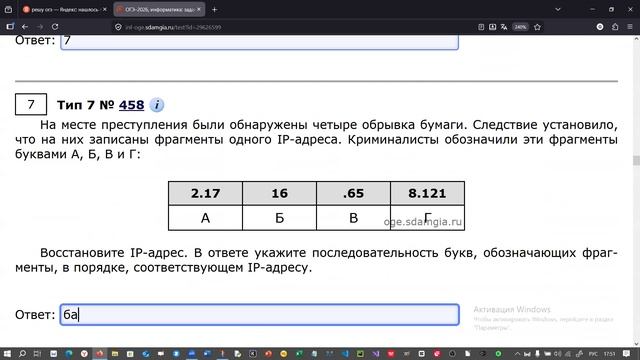
Task: Open Firefox View icon in tab bar
Action: coord(8,9)
